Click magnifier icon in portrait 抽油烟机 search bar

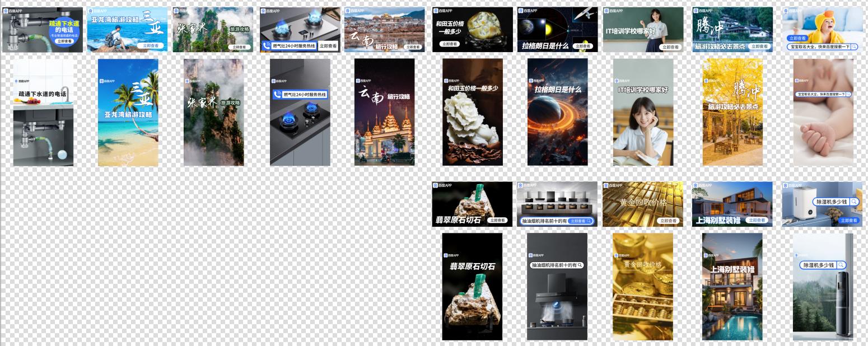point(580,265)
